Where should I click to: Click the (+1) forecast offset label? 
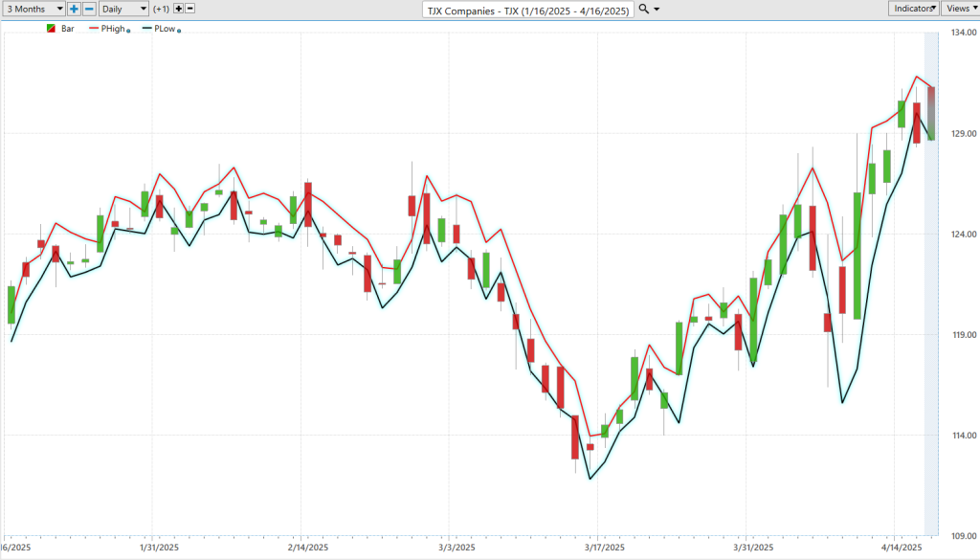click(161, 9)
